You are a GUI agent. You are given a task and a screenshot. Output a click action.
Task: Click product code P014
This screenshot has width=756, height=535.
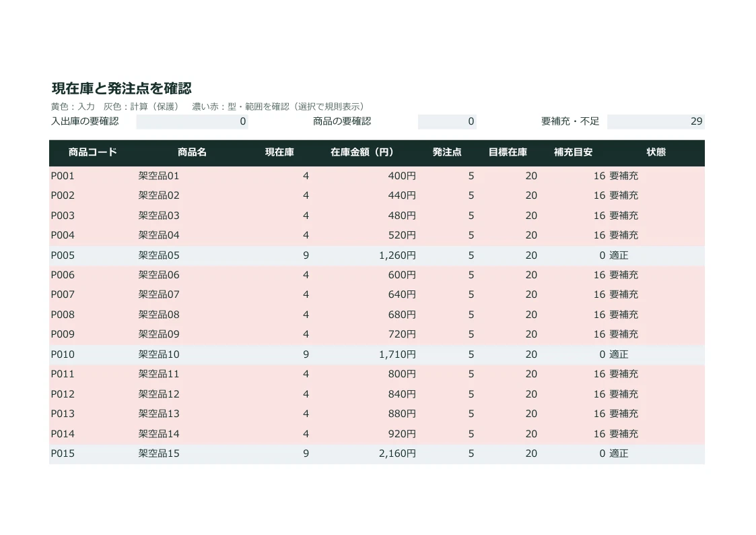point(63,434)
